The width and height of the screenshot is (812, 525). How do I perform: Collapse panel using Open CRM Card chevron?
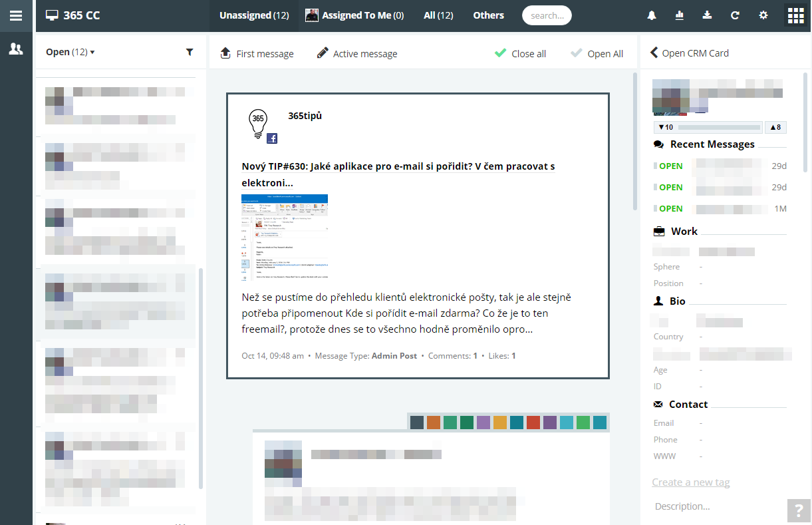[654, 53]
